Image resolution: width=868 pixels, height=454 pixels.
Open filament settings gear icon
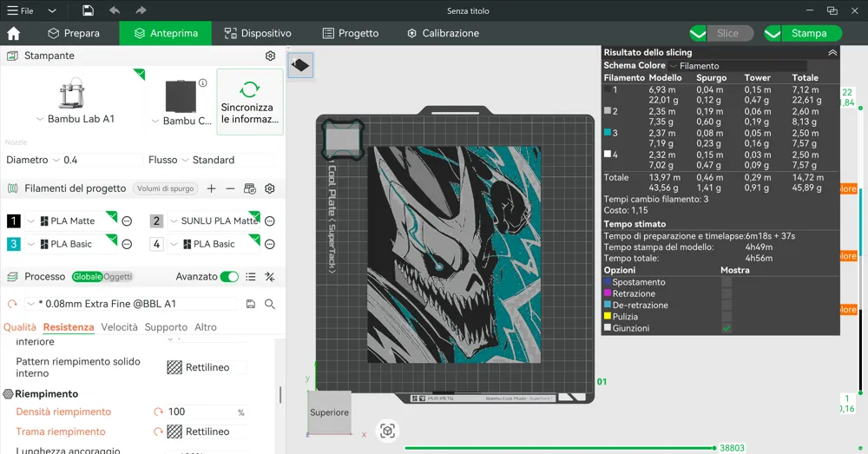(x=270, y=188)
